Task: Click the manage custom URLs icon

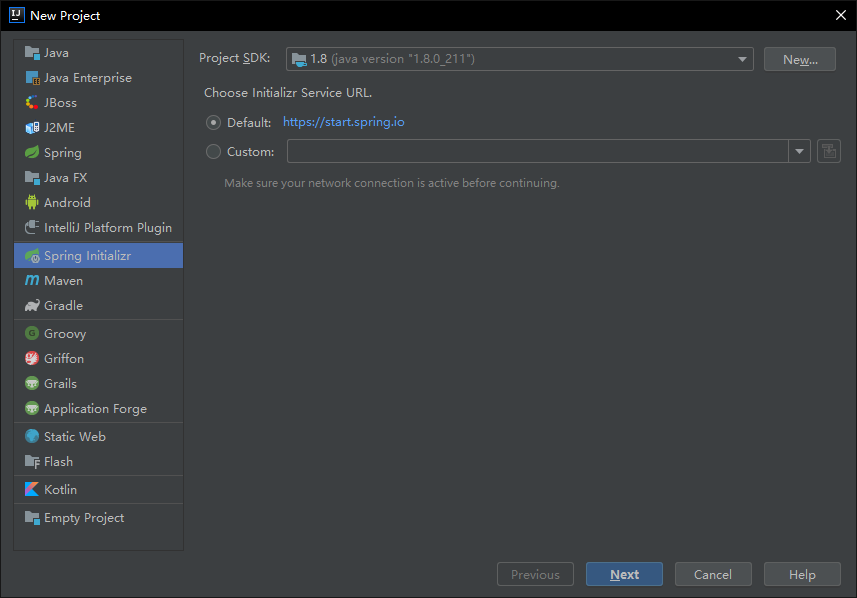Action: click(828, 151)
